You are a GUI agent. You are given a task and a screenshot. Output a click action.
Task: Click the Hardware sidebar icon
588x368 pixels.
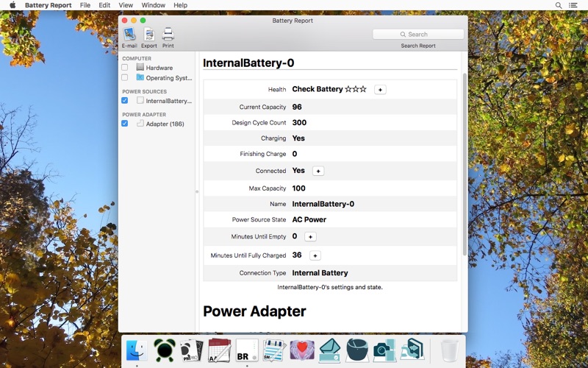(140, 67)
